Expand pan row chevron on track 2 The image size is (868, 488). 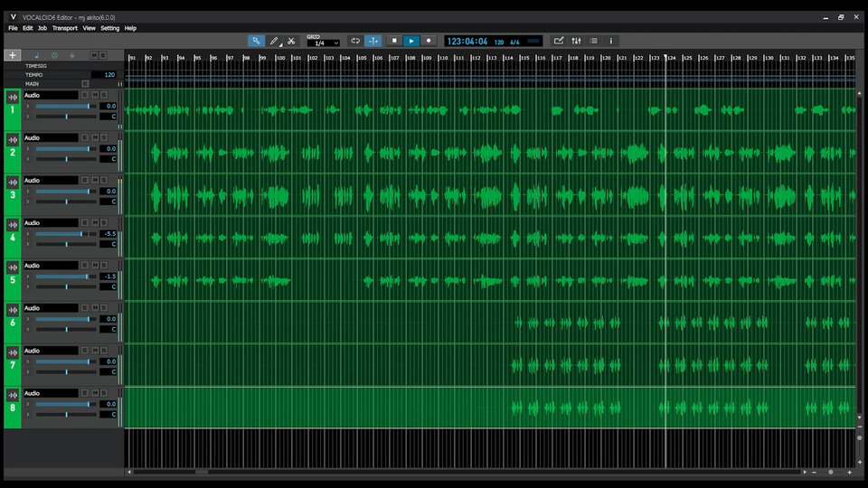28,159
